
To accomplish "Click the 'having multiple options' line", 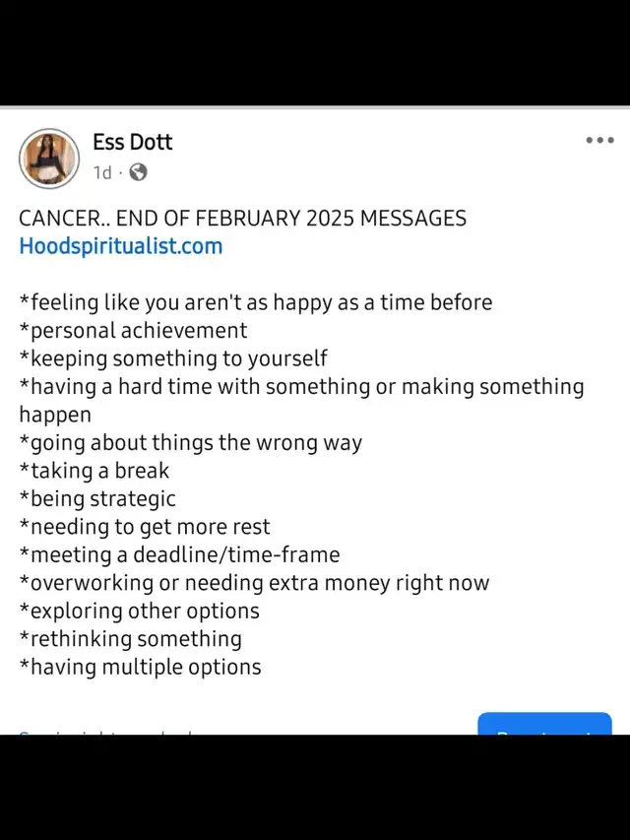I will pyautogui.click(x=141, y=668).
